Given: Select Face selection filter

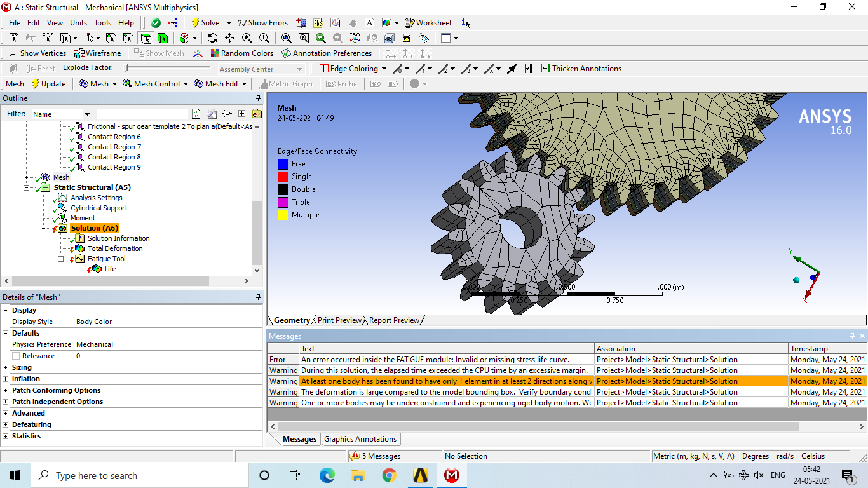Looking at the screenshot, I should pos(145,38).
